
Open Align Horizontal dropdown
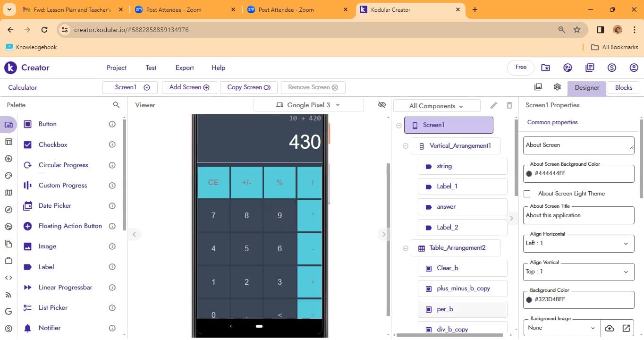click(x=578, y=243)
